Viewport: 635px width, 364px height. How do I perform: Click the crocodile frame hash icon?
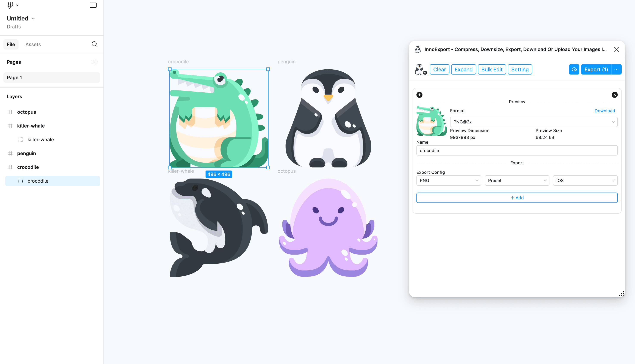(10, 167)
